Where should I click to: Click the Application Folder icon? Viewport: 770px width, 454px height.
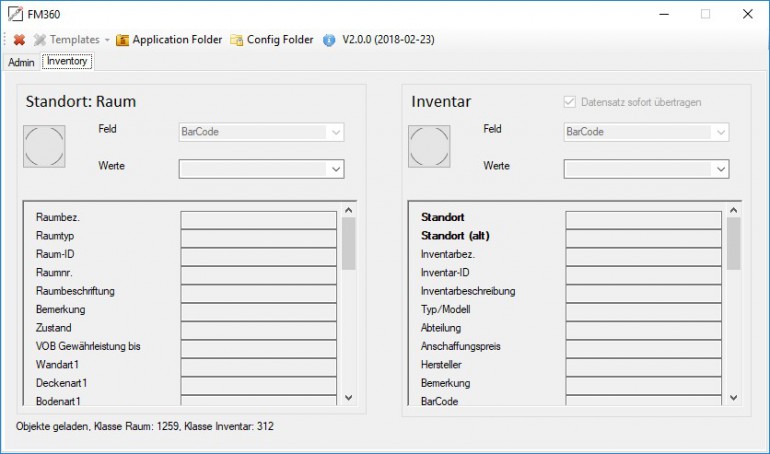click(123, 40)
